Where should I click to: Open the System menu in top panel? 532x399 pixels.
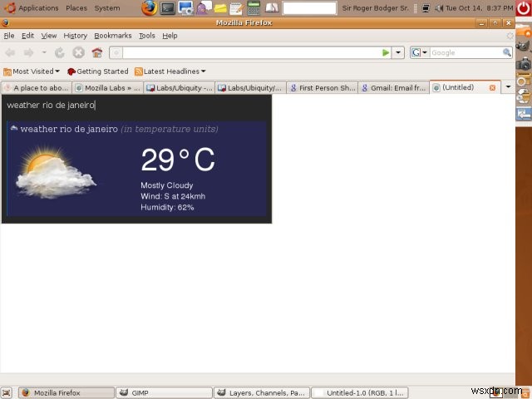[x=107, y=7]
